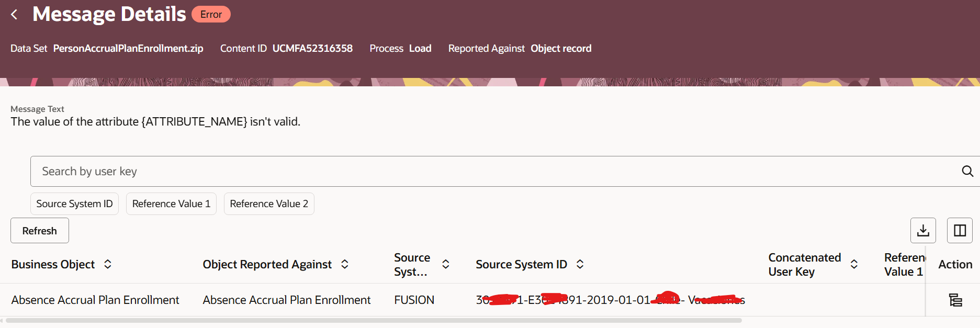Click the Object Reported Against cell in the row
This screenshot has width=980, height=328.
(x=287, y=300)
